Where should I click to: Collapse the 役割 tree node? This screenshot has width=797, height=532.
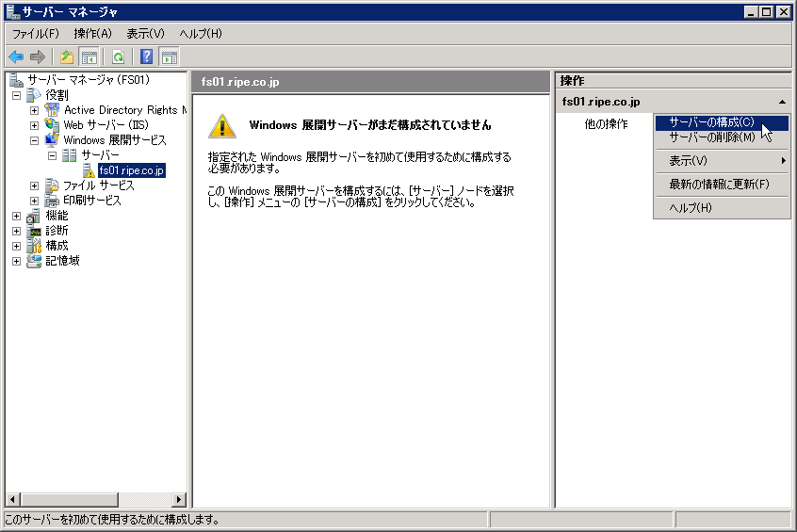click(16, 95)
